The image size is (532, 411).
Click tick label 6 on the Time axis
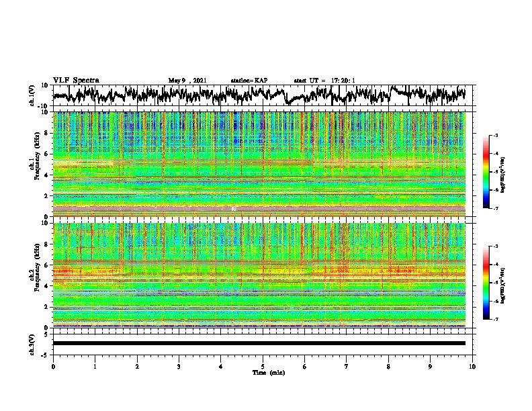[x=305, y=367]
